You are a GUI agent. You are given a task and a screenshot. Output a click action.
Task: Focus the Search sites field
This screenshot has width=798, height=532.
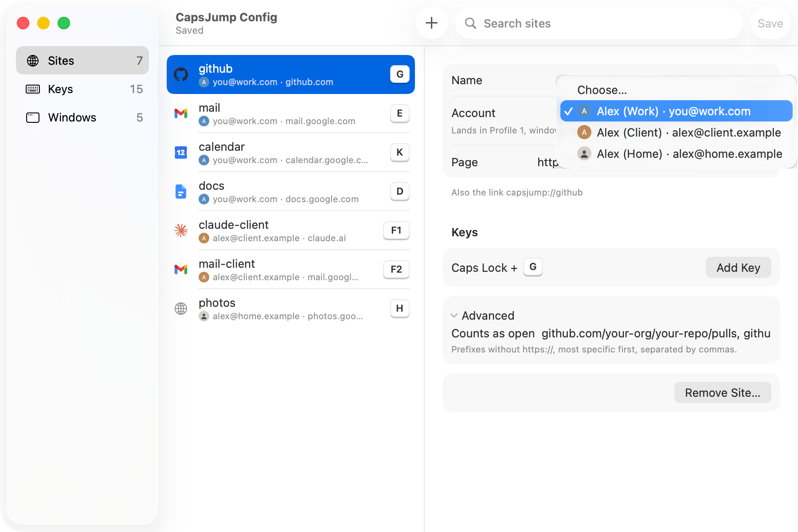click(599, 23)
